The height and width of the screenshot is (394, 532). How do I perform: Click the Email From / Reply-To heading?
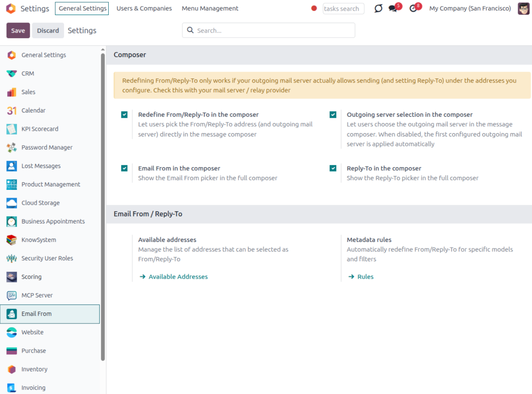(x=148, y=214)
